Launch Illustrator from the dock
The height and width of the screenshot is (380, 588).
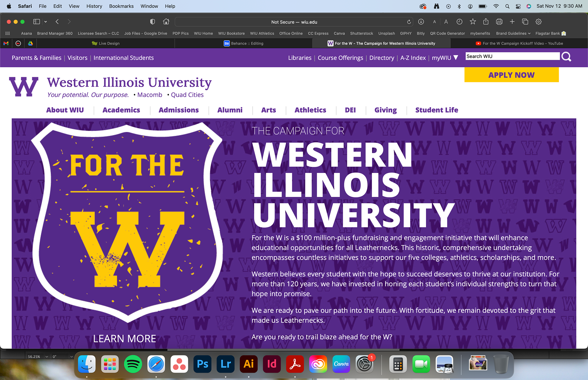[249, 364]
